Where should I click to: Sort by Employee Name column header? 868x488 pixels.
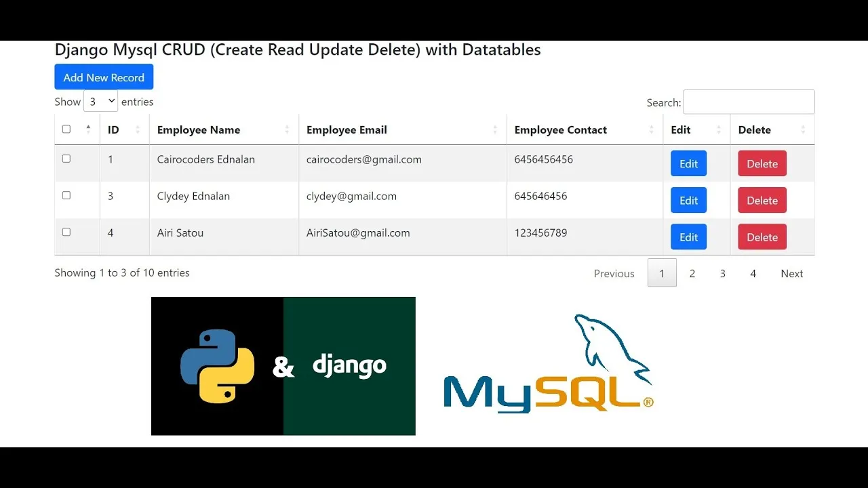point(224,129)
